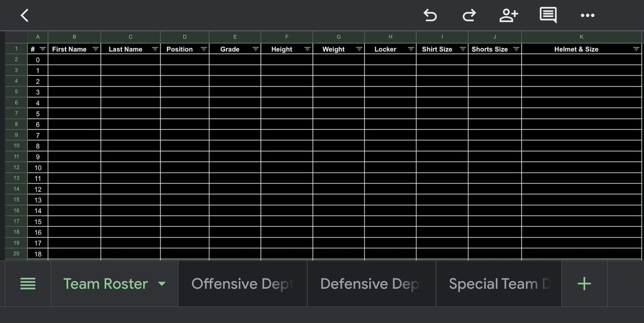This screenshot has width=644, height=323.
Task: Open filter on Locker column
Action: click(411, 49)
